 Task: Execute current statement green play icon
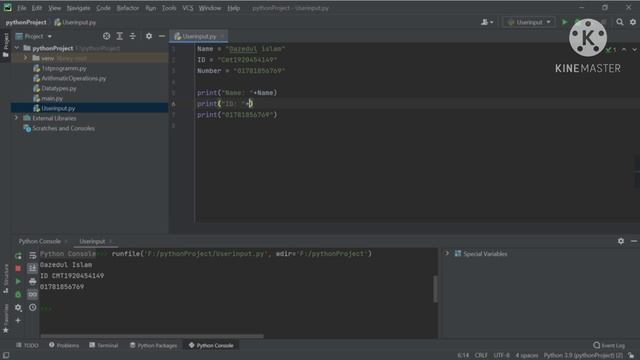tap(18, 281)
